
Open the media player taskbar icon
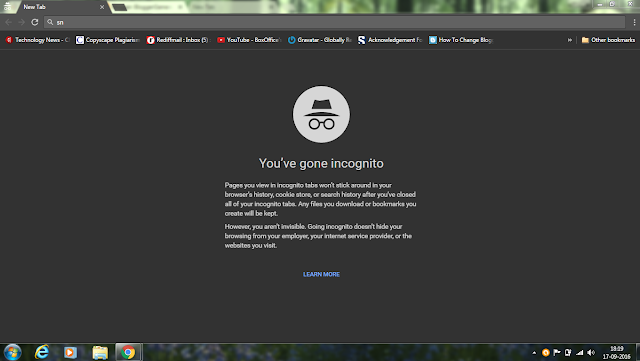pos(70,352)
